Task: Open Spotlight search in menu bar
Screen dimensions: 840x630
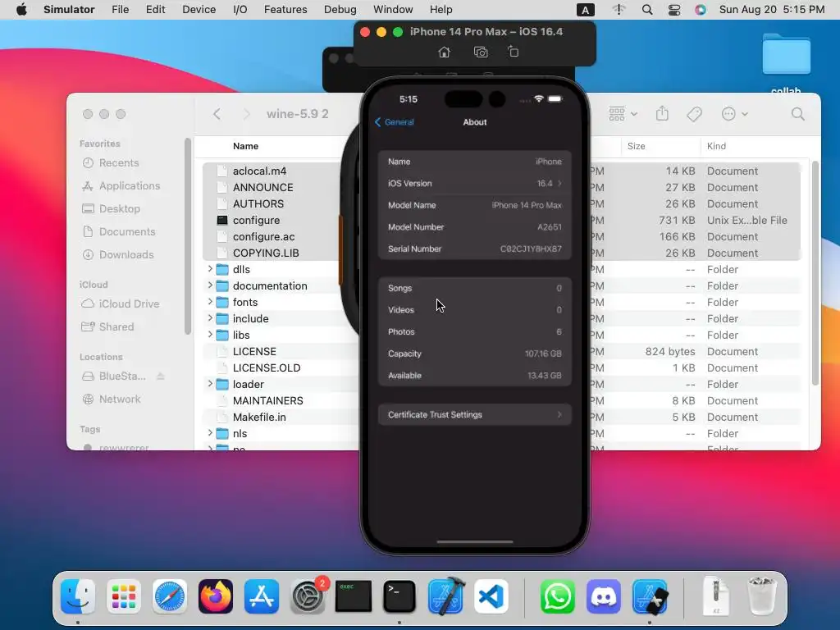Action: (647, 10)
